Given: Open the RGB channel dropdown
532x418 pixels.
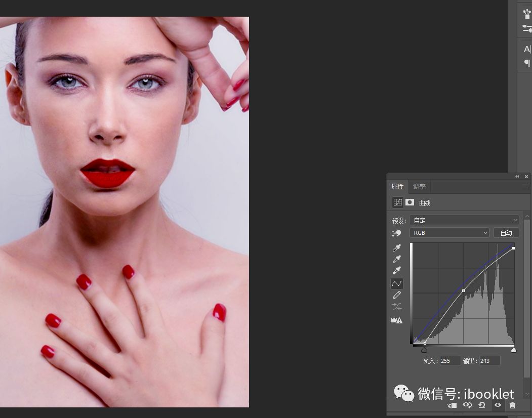Looking at the screenshot, I should pyautogui.click(x=449, y=233).
